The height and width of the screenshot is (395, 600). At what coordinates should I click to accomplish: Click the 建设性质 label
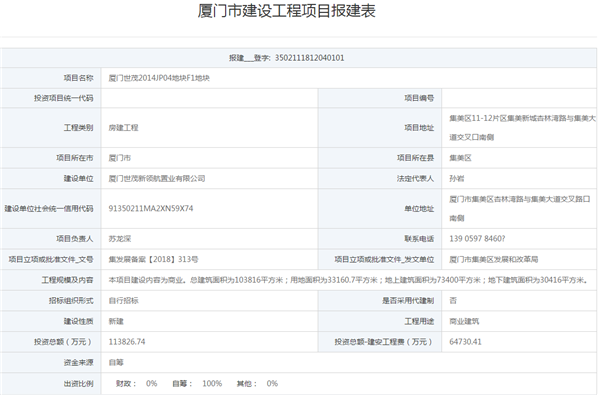pyautogui.click(x=78, y=321)
